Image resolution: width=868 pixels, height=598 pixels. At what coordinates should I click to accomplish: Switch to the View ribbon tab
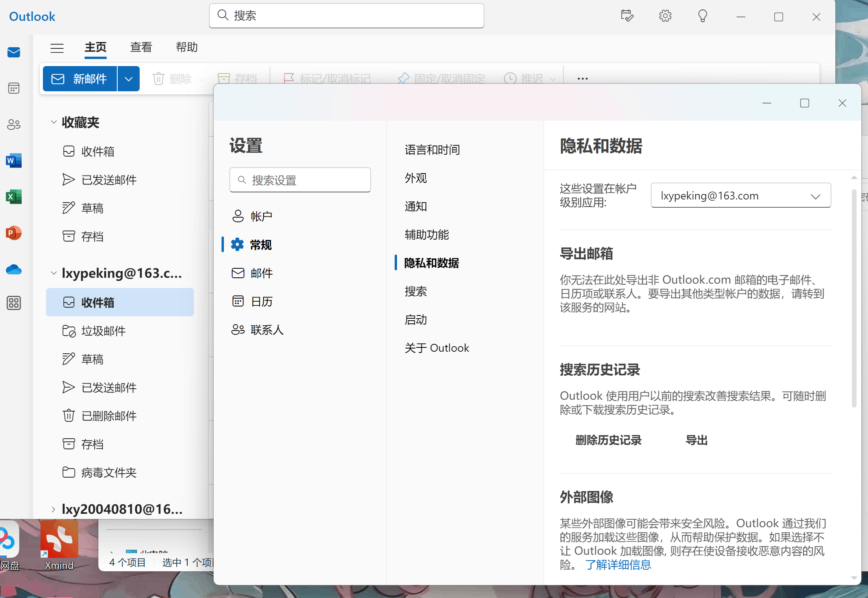(141, 47)
